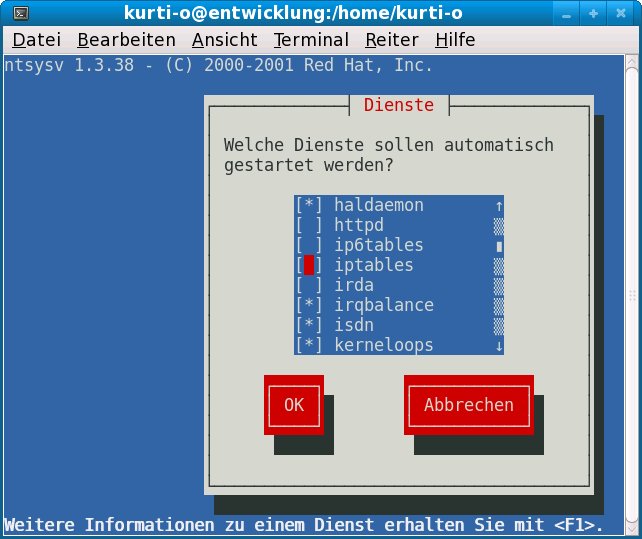Open the Bearbeiten menu

pyautogui.click(x=126, y=40)
